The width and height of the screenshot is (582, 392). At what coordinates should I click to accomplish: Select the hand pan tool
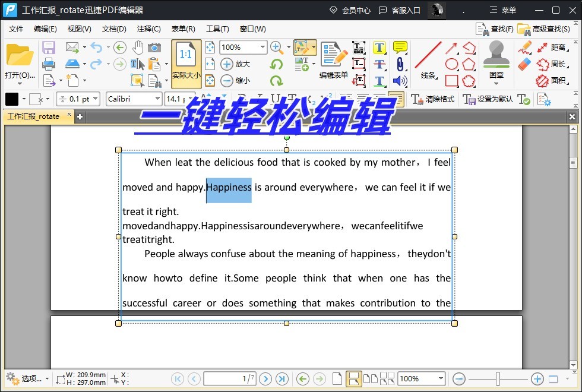(138, 48)
